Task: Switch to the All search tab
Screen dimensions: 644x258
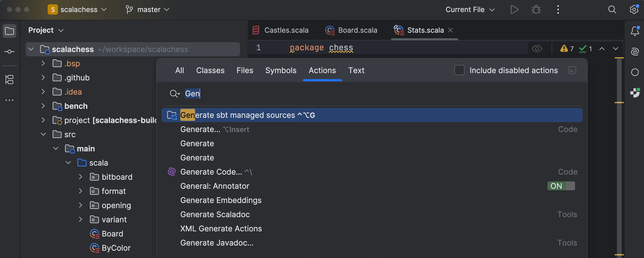Action: click(179, 70)
